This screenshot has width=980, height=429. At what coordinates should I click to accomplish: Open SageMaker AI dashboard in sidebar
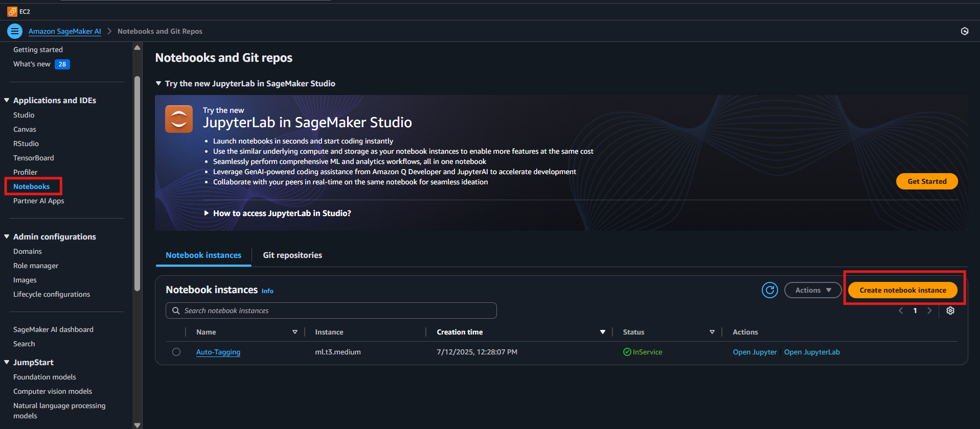[x=53, y=329]
